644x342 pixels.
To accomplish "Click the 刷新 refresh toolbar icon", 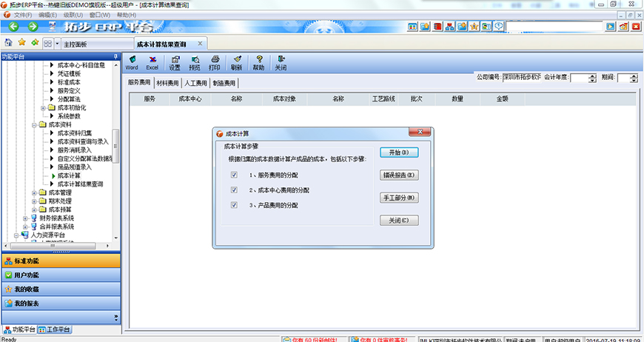I will coord(236,62).
